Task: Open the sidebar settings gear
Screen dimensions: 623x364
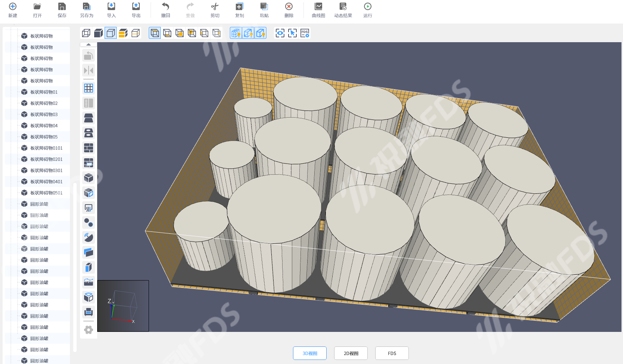Action: [89, 330]
